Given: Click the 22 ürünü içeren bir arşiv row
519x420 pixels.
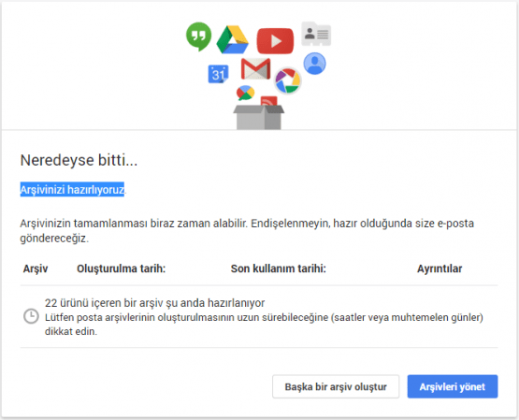Looking at the screenshot, I should coord(259,316).
